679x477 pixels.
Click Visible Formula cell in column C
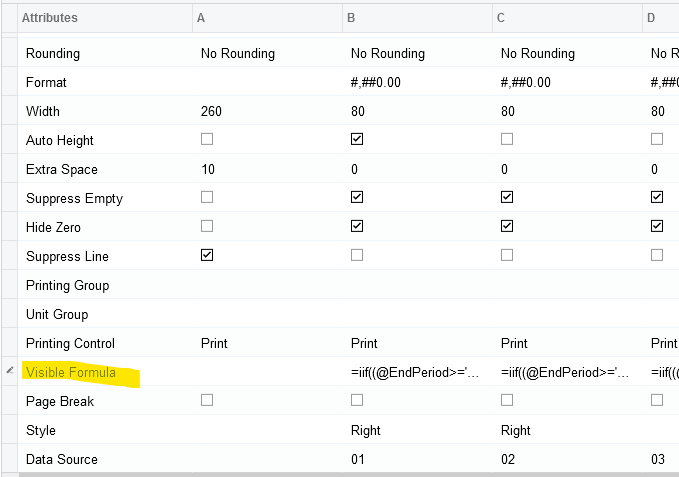(x=567, y=372)
